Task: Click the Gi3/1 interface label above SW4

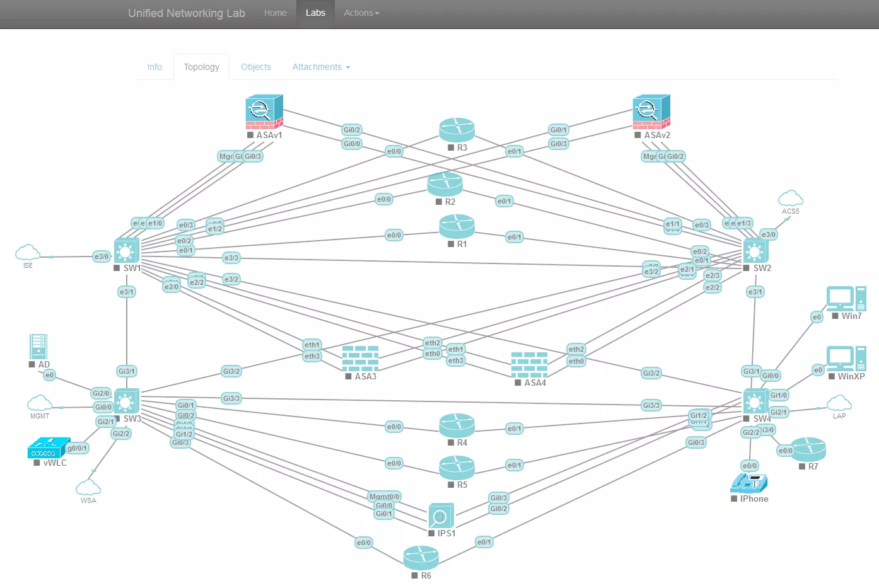Action: (751, 371)
